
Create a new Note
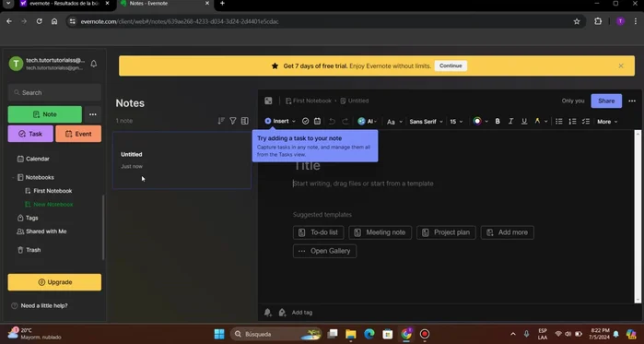tap(45, 114)
